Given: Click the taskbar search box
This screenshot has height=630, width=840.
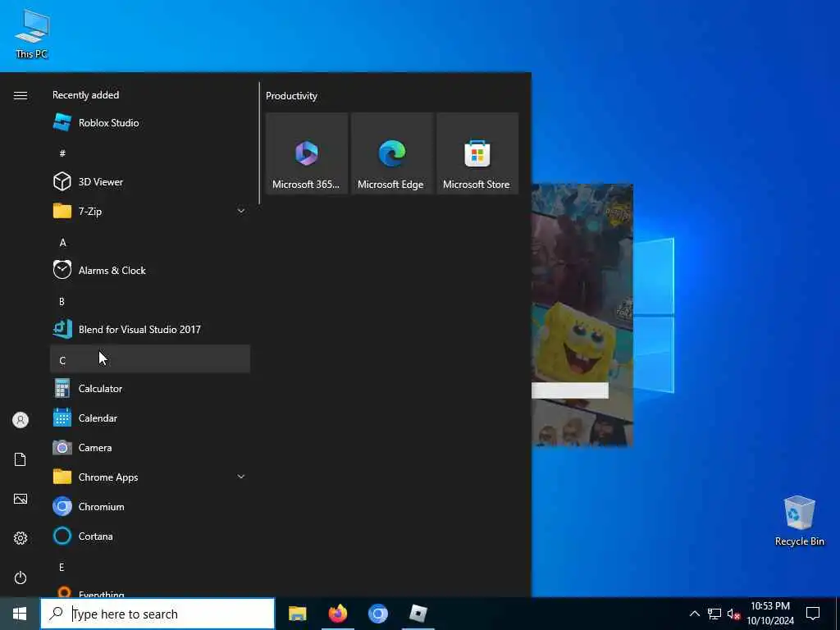Looking at the screenshot, I should point(158,614).
